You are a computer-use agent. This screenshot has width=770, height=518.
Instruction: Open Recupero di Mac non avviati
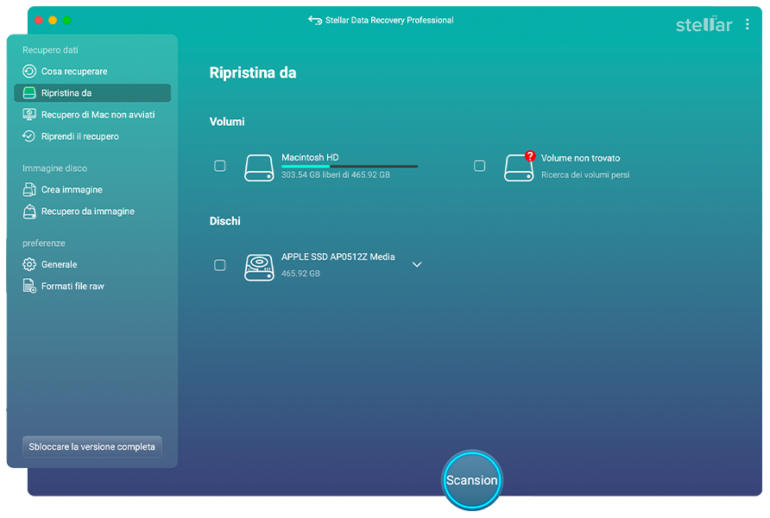click(x=92, y=114)
